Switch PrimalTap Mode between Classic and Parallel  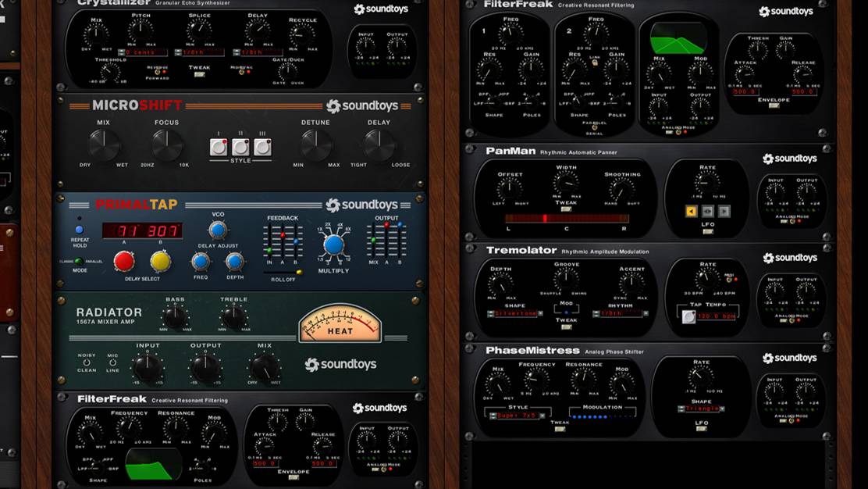[79, 261]
